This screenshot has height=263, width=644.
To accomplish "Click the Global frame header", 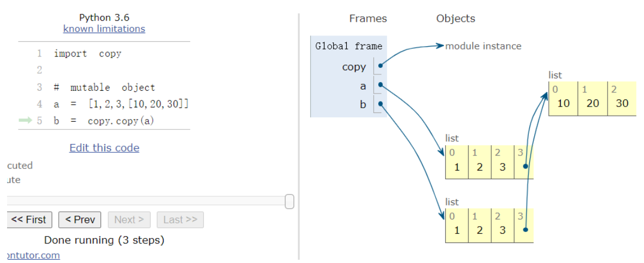I will point(349,46).
